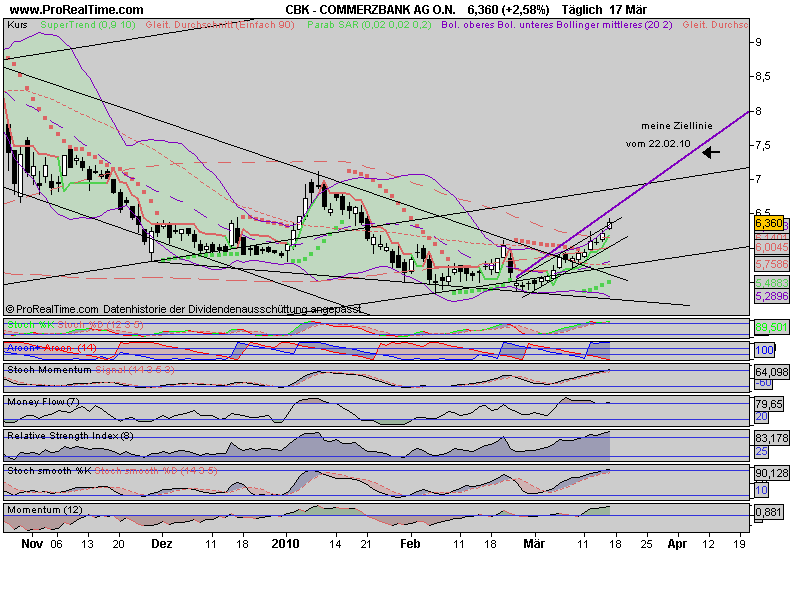Click the Relative Strength Index (8) label
800x600 pixels.
coord(70,435)
